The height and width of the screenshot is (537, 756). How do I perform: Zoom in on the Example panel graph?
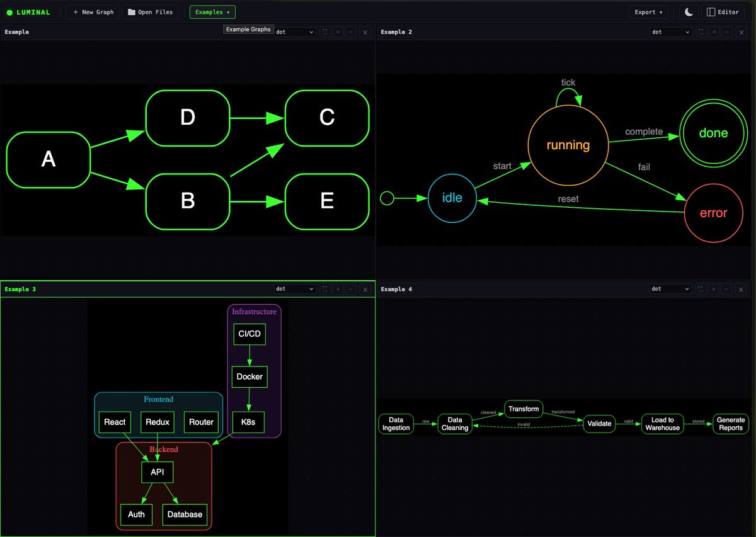[338, 31]
